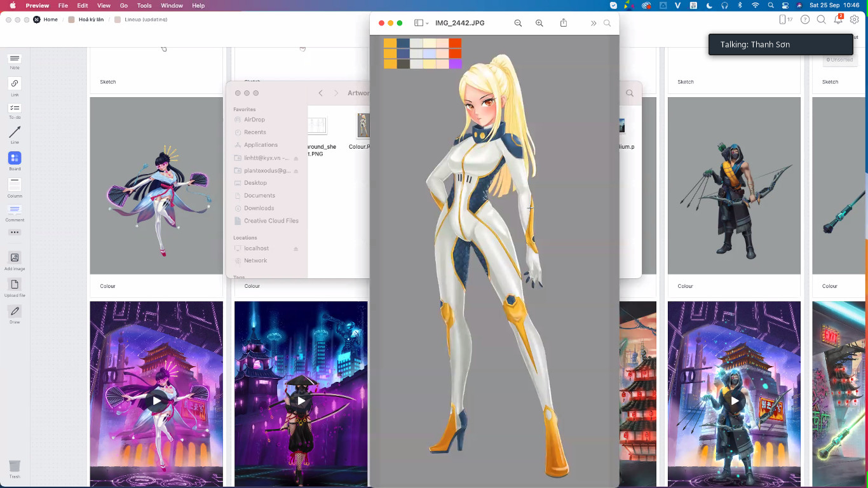Open notifications bell with red badge
Image resolution: width=868 pixels, height=488 pixels.
click(838, 20)
